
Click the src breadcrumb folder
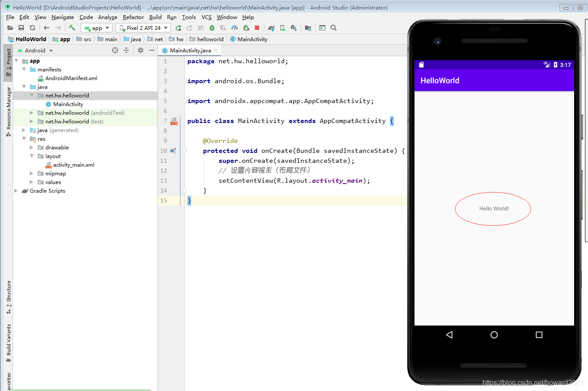coord(84,39)
